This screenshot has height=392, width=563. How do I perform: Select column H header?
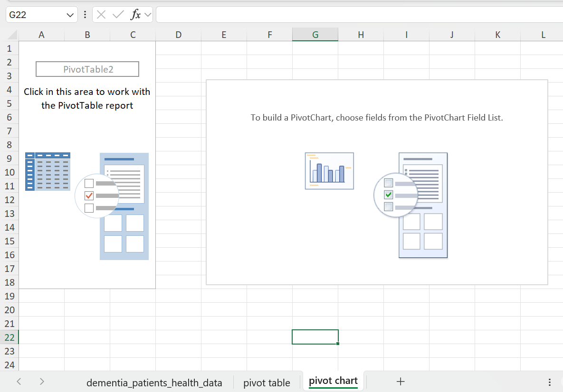[x=361, y=35]
